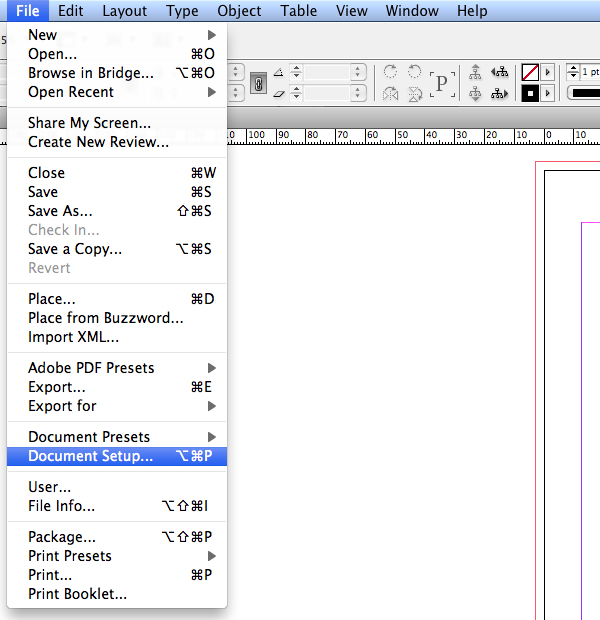This screenshot has height=620, width=600.
Task: Choose Export... in the File menu
Action: point(57,387)
